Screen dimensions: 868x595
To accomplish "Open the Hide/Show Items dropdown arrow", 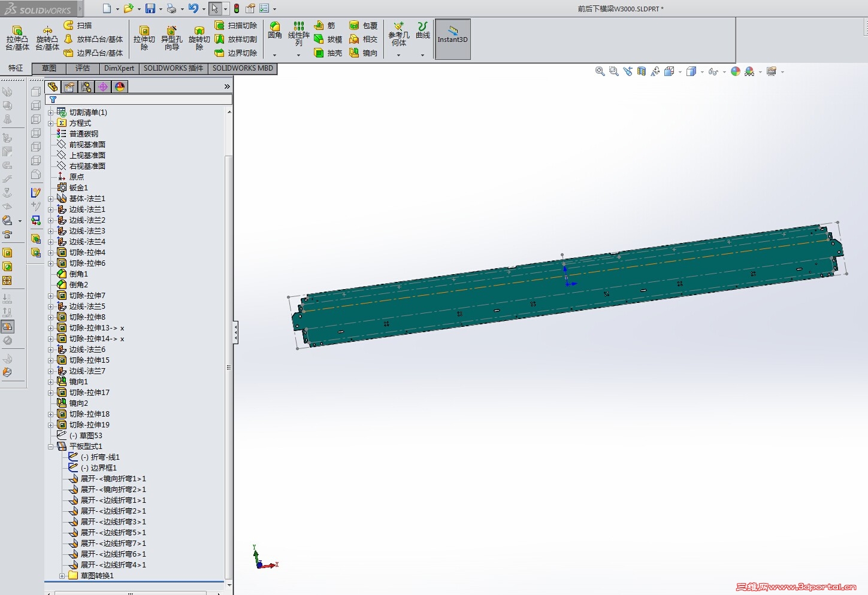I will (724, 72).
